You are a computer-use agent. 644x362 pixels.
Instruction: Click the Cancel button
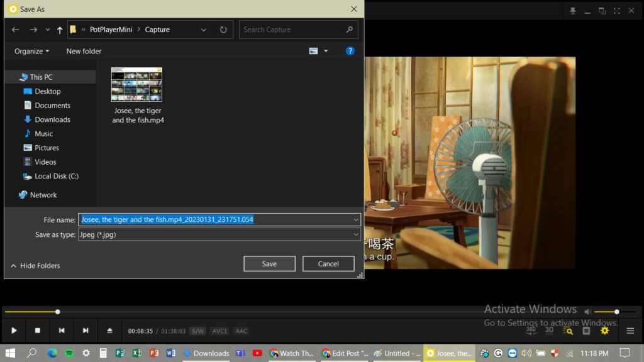[x=328, y=263]
